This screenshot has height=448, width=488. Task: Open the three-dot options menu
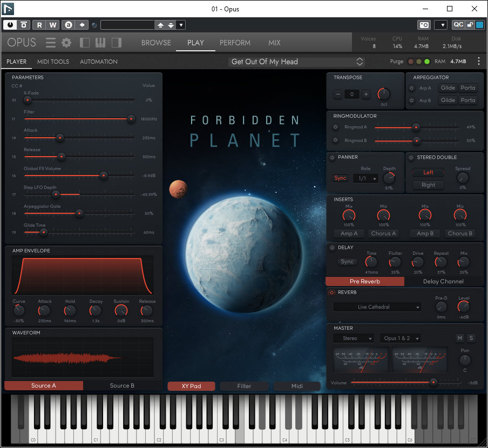point(478,62)
